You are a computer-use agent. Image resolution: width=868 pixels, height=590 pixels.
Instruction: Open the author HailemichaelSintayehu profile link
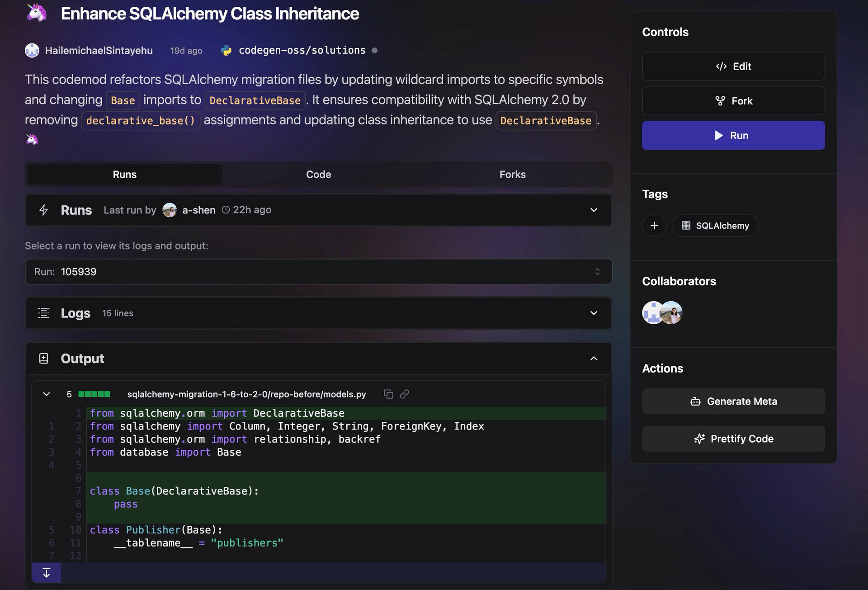(99, 50)
